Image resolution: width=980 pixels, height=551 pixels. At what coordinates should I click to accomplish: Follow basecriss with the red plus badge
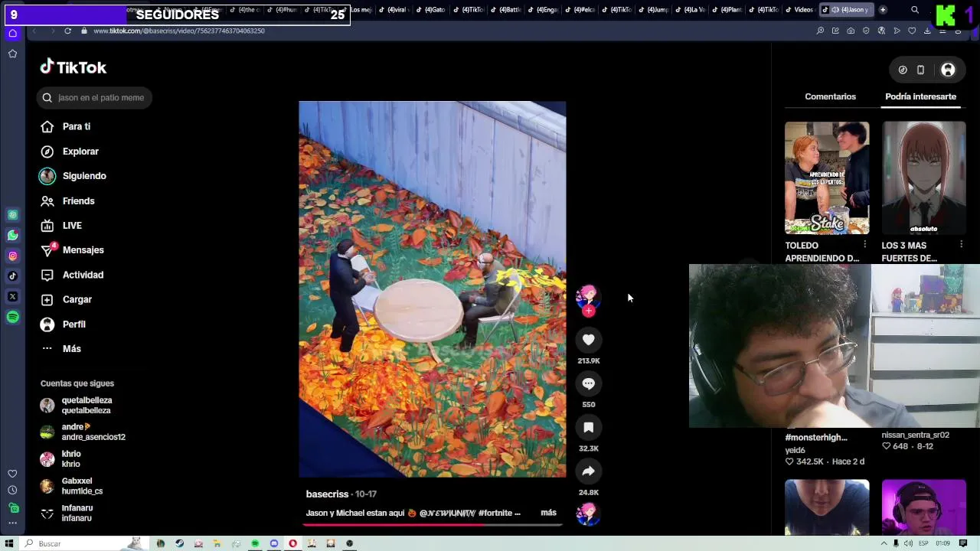pyautogui.click(x=588, y=311)
